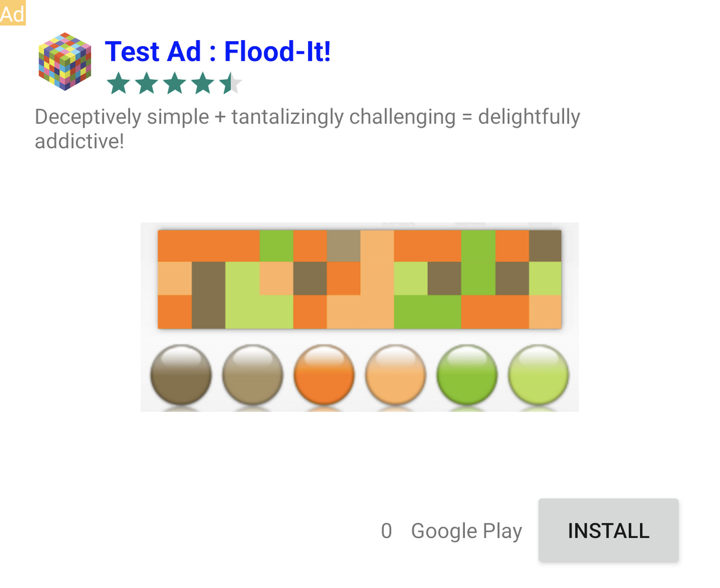Open the Test Ad : Flood-It! title link
The height and width of the screenshot is (588, 720).
coord(218,52)
